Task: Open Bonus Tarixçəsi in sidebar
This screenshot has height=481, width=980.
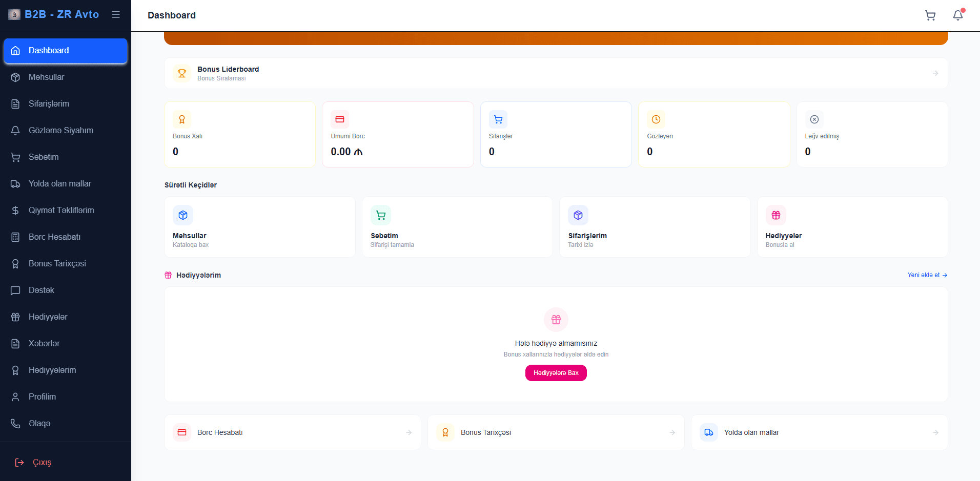Action: 66,264
